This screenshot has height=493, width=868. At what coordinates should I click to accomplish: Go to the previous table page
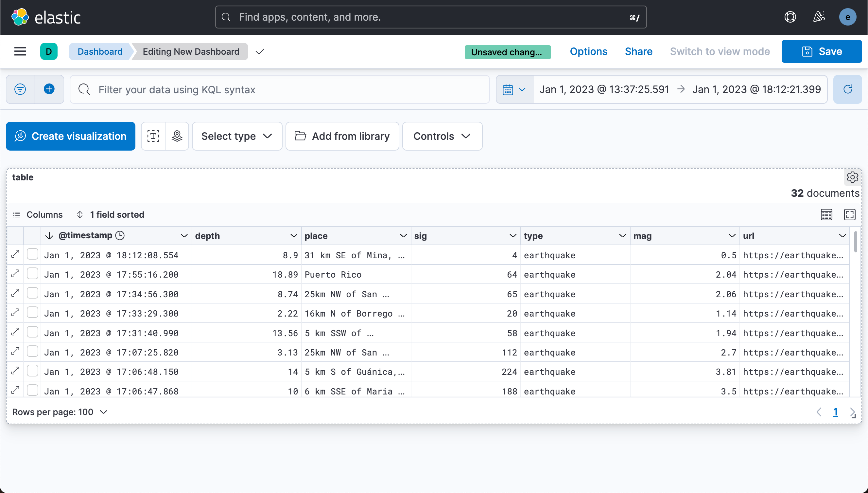coord(819,412)
